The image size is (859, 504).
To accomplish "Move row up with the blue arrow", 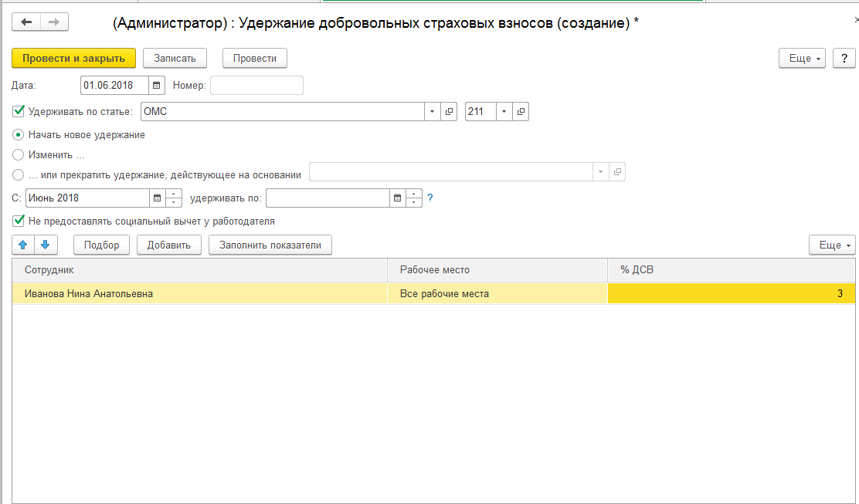I will pyautogui.click(x=23, y=245).
